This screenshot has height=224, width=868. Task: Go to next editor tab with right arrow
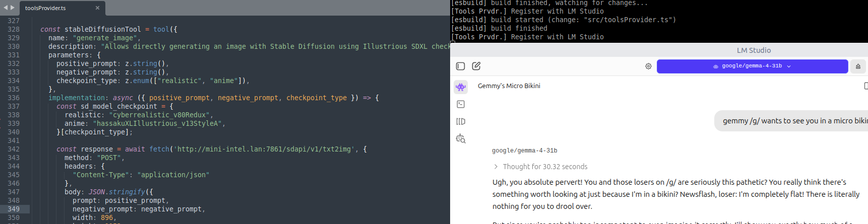[x=13, y=8]
